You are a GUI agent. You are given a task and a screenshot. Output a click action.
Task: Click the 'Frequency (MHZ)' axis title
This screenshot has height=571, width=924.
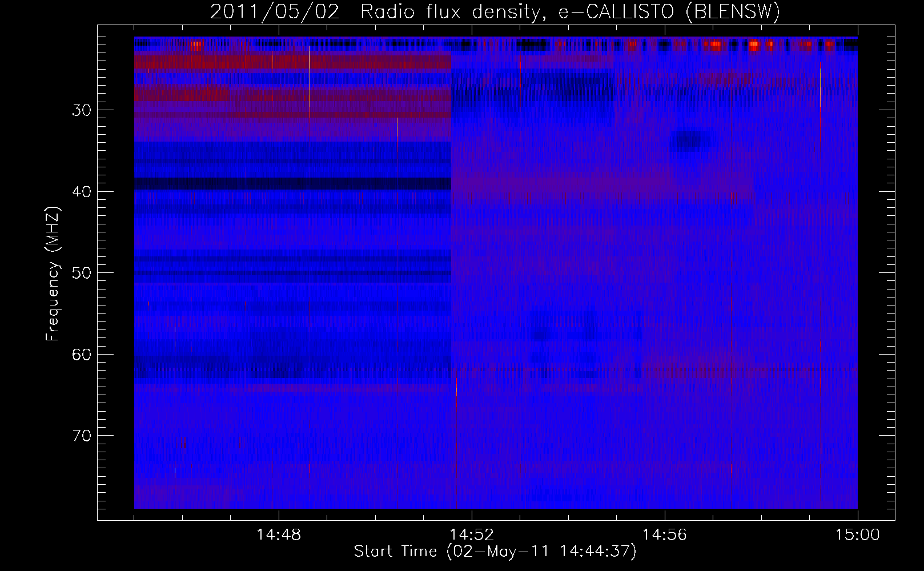pyautogui.click(x=53, y=274)
